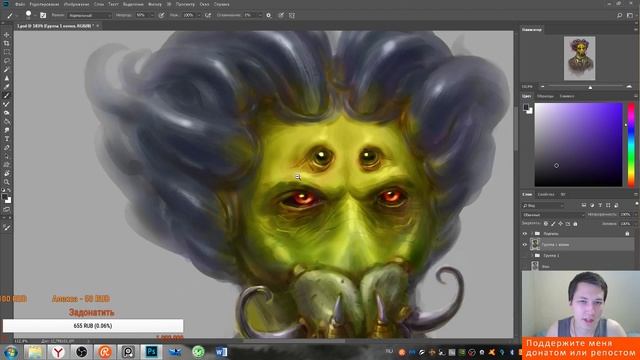Open the Изображение menu
Viewport: 640px width, 360px height.
coord(76,4)
